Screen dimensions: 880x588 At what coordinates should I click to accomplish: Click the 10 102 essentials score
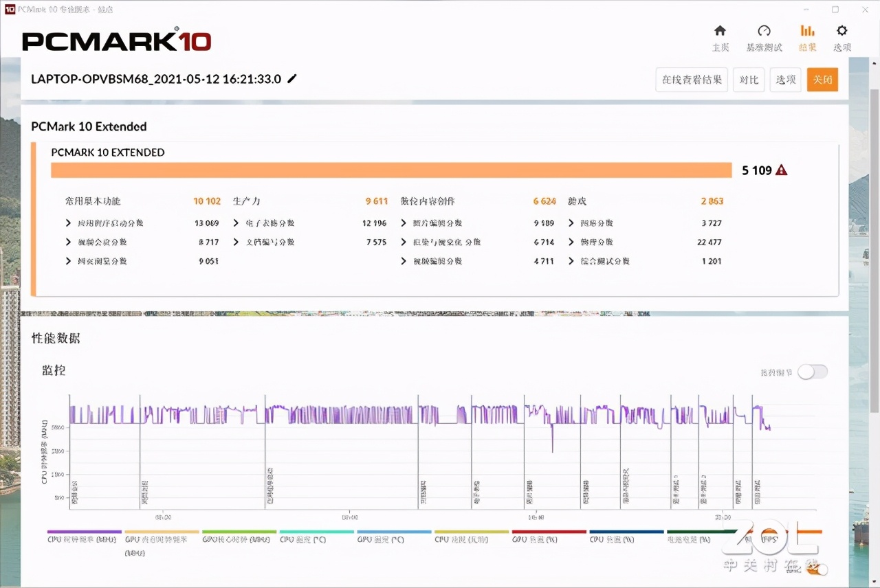pos(207,201)
